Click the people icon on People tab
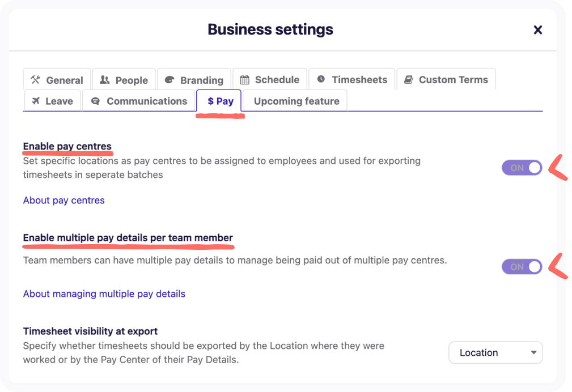The height and width of the screenshot is (392, 572). 104,80
